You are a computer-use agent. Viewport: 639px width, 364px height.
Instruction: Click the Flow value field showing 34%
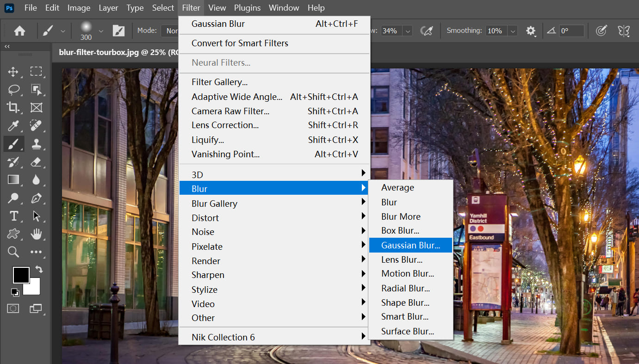click(390, 31)
